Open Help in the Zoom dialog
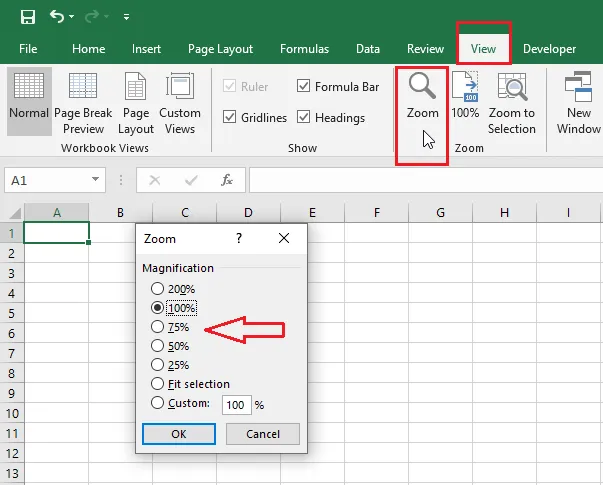 [x=239, y=238]
